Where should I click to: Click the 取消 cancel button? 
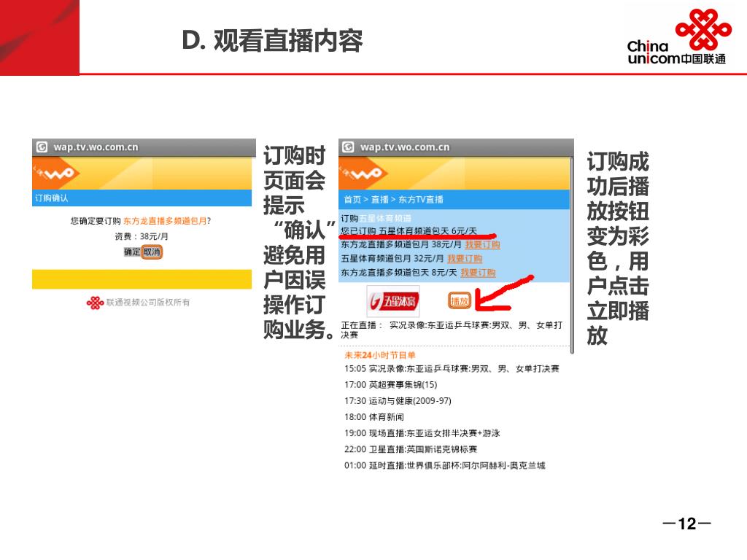point(152,252)
